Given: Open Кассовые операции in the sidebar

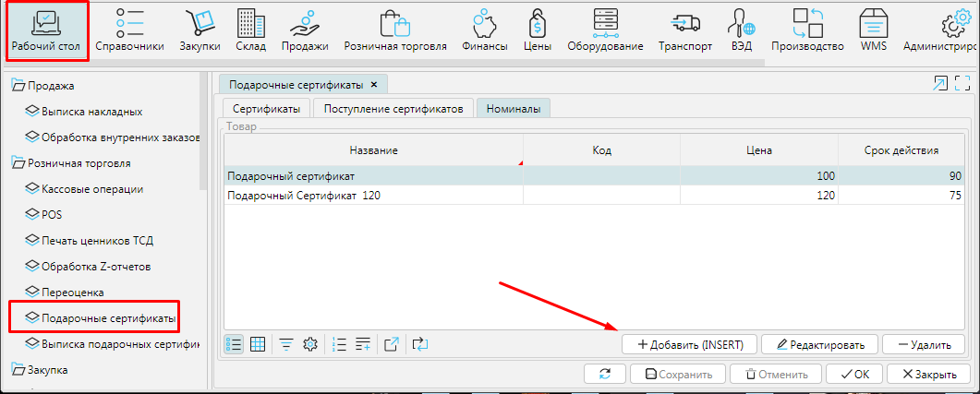Looking at the screenshot, I should [91, 189].
